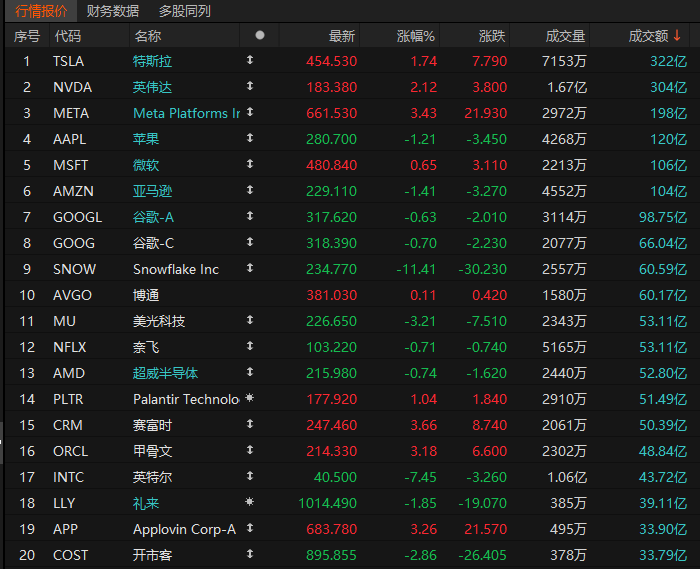The image size is (700, 569).
Task: Select the 谷歌-C name cell
Action: tap(153, 243)
